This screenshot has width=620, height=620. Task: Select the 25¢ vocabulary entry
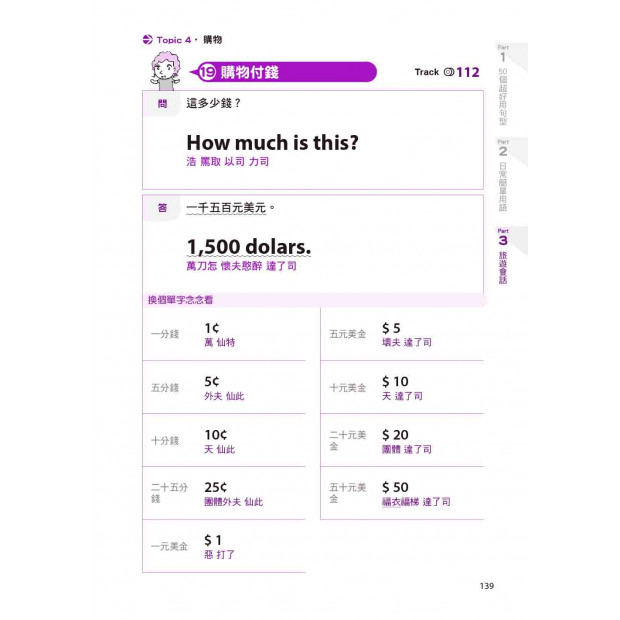pyautogui.click(x=224, y=493)
